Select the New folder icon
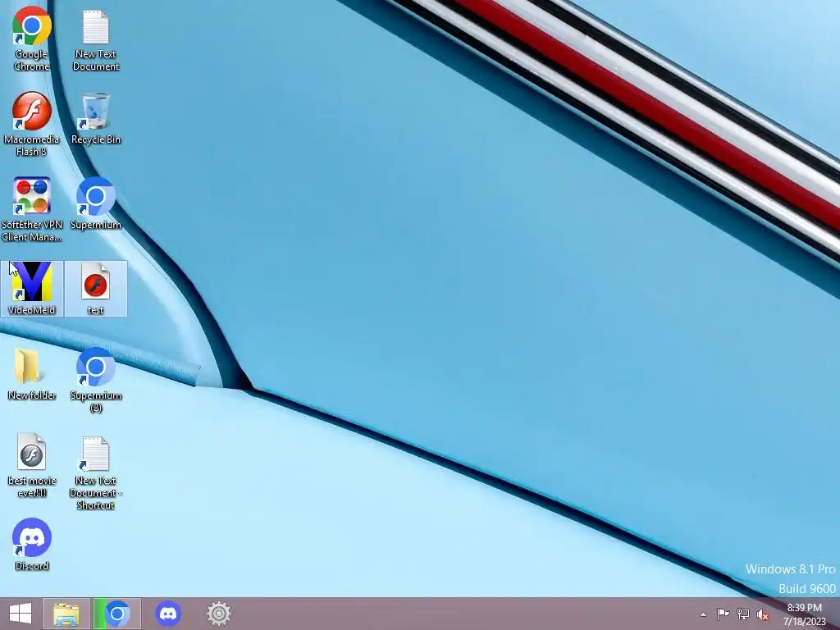Screen dimensions: 840x630 (x=32, y=374)
